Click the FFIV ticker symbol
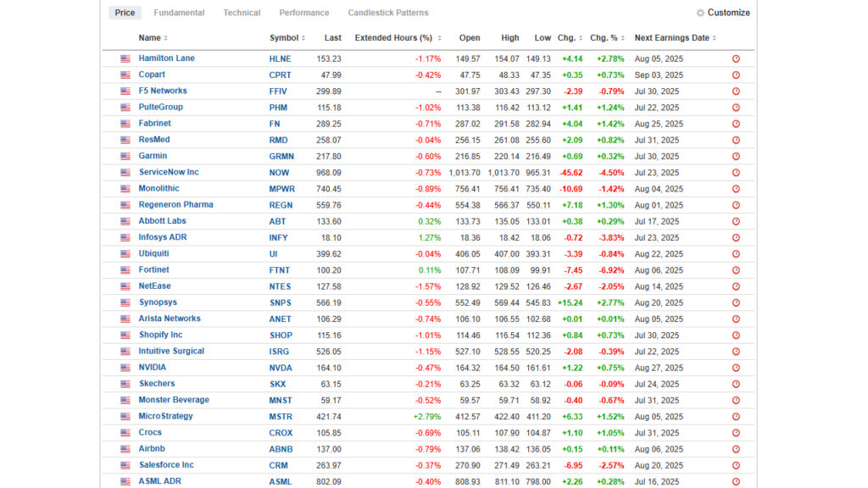Screen dimensions: 868x488 click(x=278, y=91)
